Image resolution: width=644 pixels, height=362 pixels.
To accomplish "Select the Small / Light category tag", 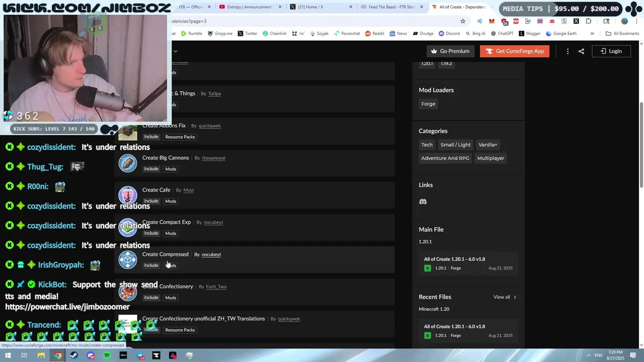I will pos(455,145).
